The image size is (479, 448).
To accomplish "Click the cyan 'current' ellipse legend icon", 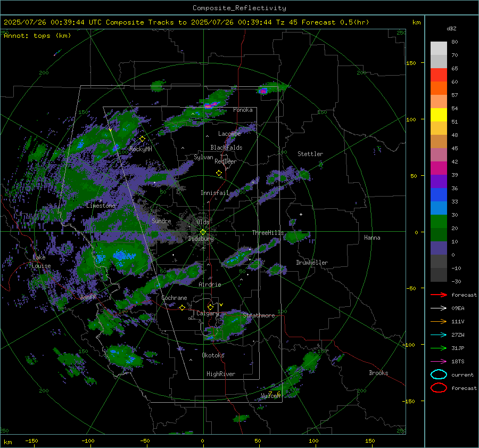I will point(439,374).
